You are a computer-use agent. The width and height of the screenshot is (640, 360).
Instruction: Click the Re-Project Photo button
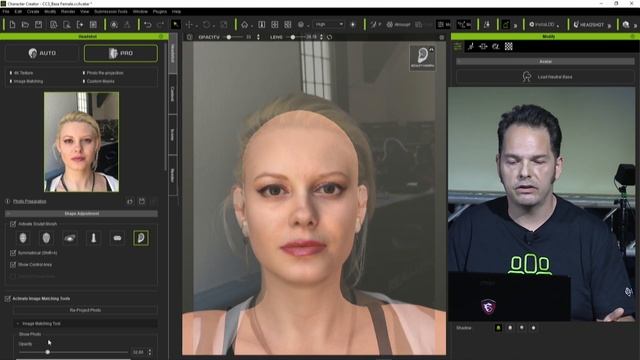pos(85,311)
